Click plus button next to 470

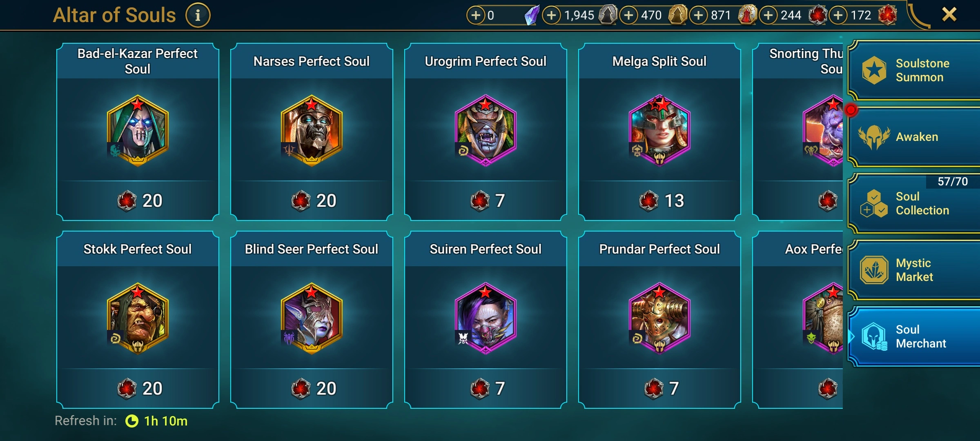[x=628, y=16]
